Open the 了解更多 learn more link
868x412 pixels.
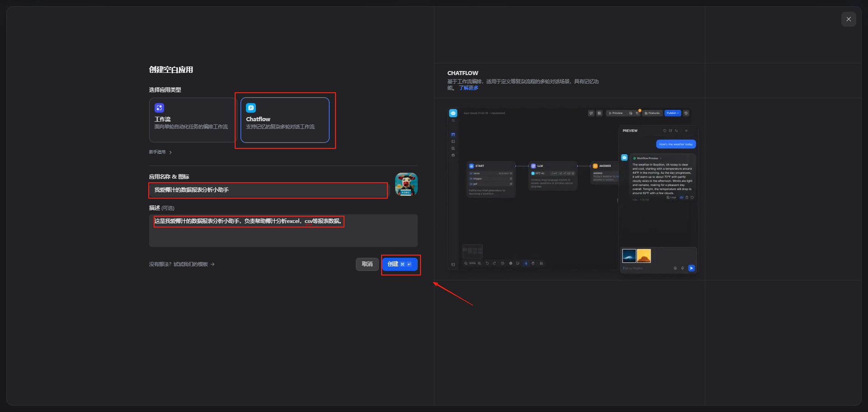pos(469,88)
